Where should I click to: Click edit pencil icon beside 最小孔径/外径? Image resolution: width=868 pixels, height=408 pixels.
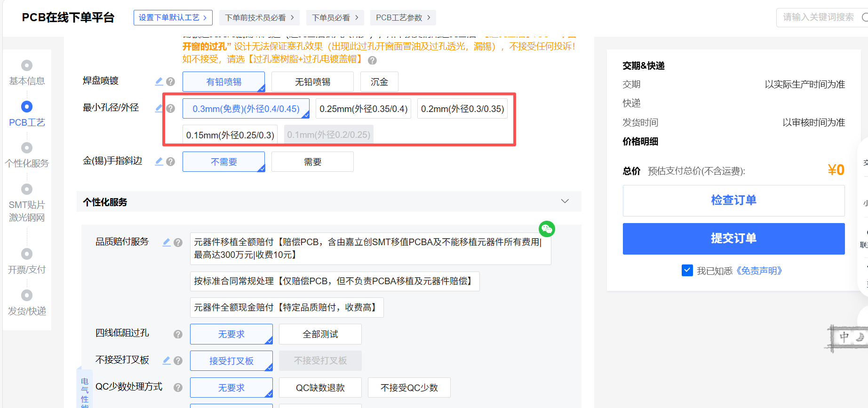pos(159,108)
